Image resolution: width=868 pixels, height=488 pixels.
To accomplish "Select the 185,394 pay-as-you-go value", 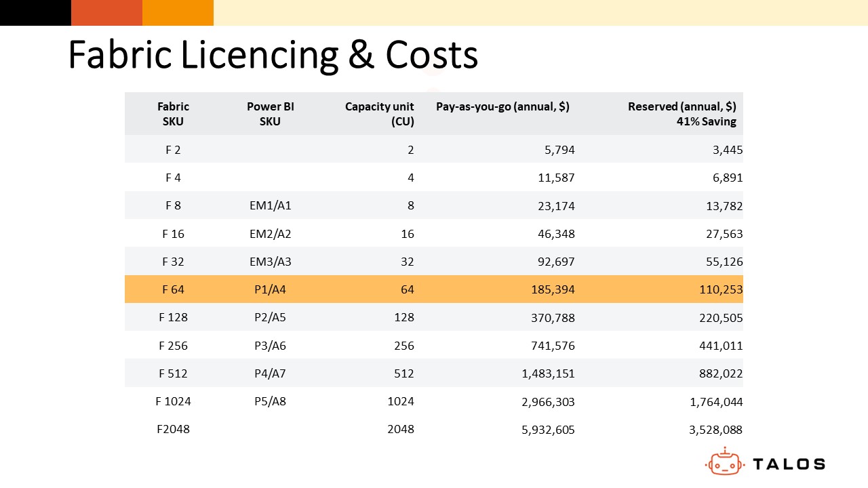I will click(553, 289).
